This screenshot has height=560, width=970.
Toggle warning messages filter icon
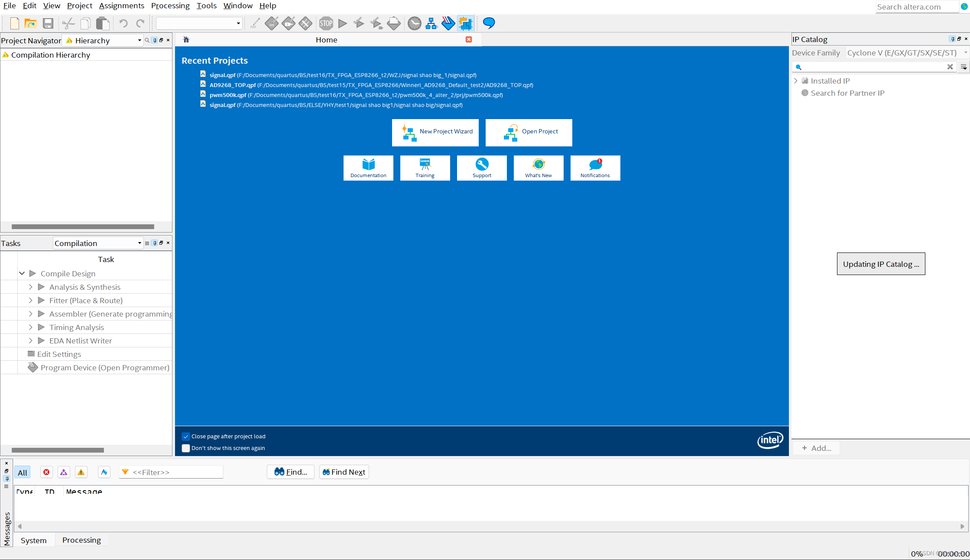81,472
